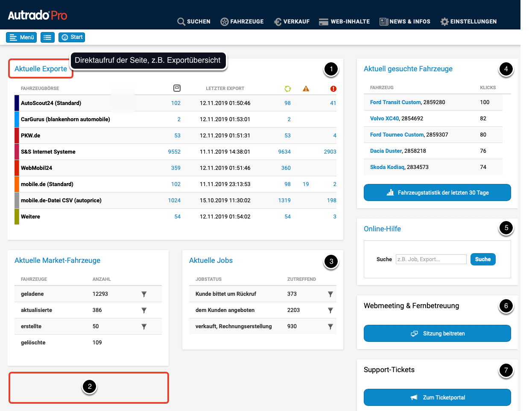Screen dimensions: 532x411
Task: Open the Ford Transit Custom vehicle link
Action: tap(395, 102)
